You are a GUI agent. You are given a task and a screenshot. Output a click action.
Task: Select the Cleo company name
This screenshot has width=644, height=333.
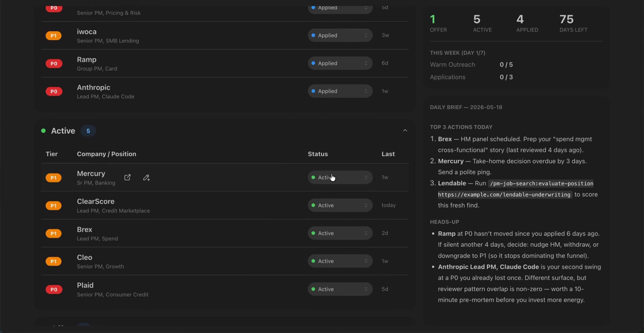point(85,257)
